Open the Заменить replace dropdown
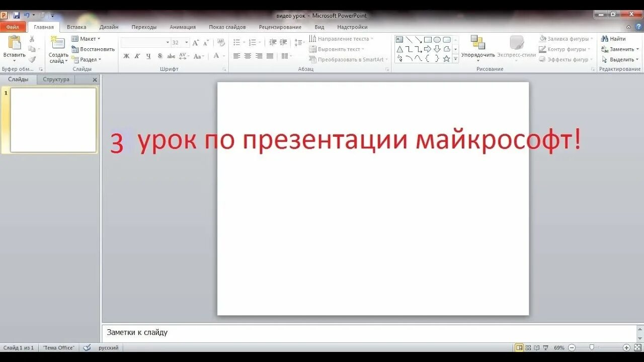644x362 pixels. click(620, 49)
